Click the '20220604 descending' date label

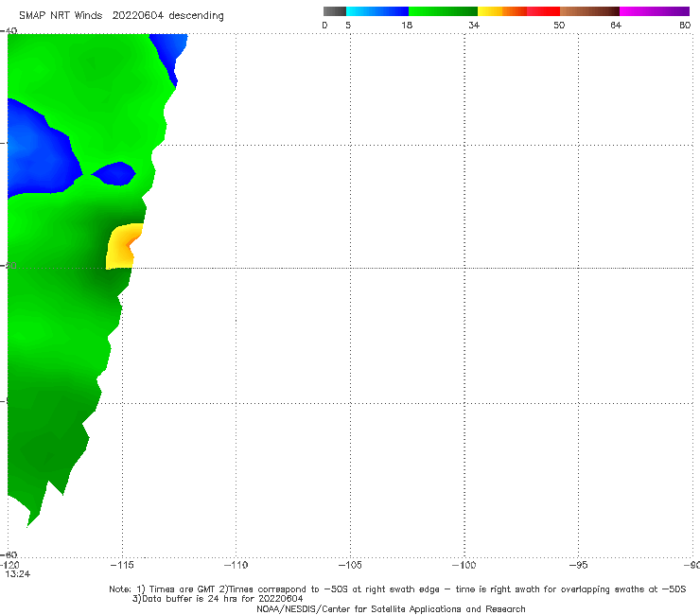(x=167, y=16)
